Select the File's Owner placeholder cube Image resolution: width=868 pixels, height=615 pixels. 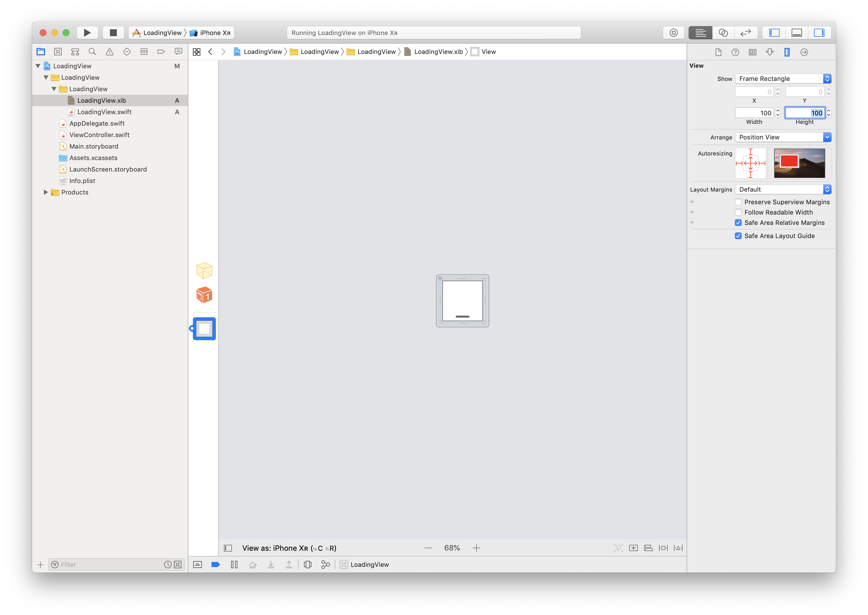[204, 271]
